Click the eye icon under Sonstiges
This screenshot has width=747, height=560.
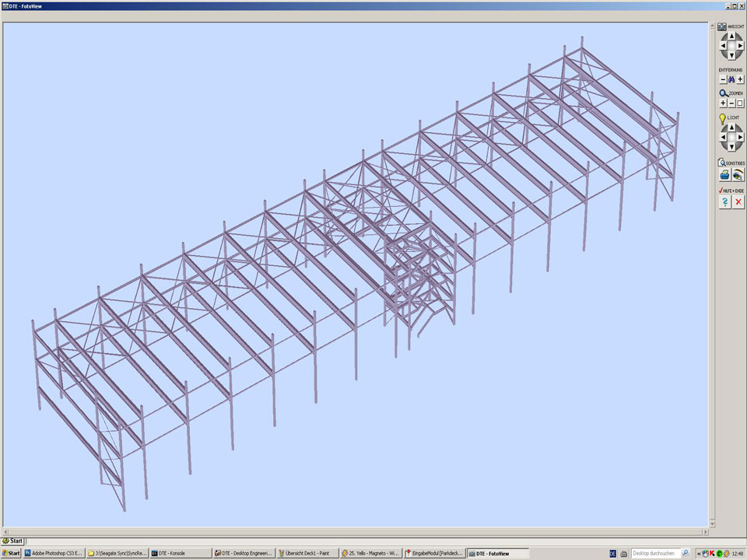(x=738, y=176)
